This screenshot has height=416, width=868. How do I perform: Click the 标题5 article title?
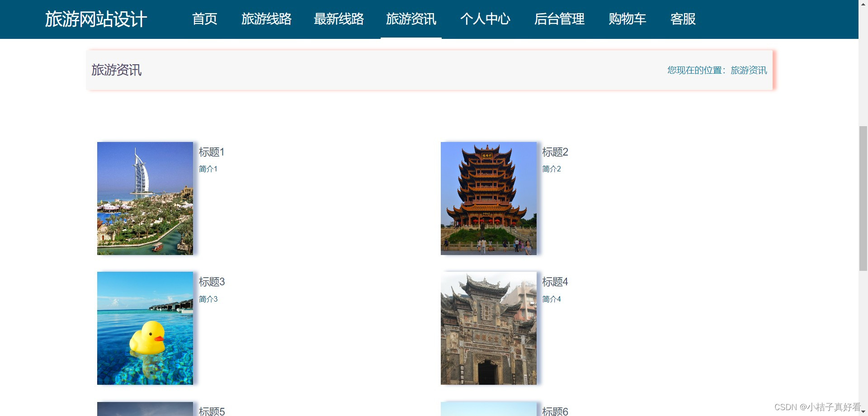click(212, 411)
